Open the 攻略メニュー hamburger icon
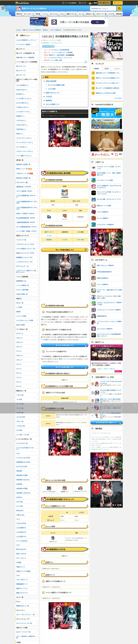 point(17,35)
